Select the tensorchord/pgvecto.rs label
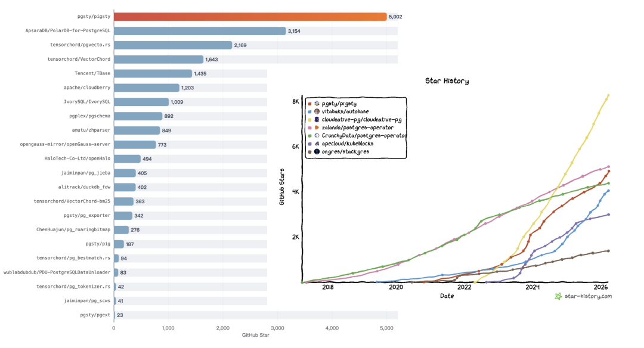The width and height of the screenshot is (644, 348). 80,45
